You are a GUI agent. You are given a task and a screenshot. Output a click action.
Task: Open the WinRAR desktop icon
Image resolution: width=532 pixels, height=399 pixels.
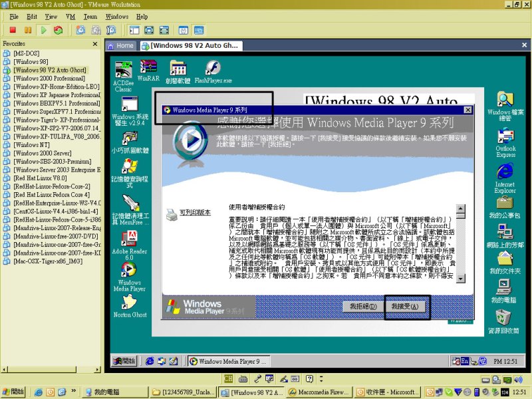[x=148, y=71]
